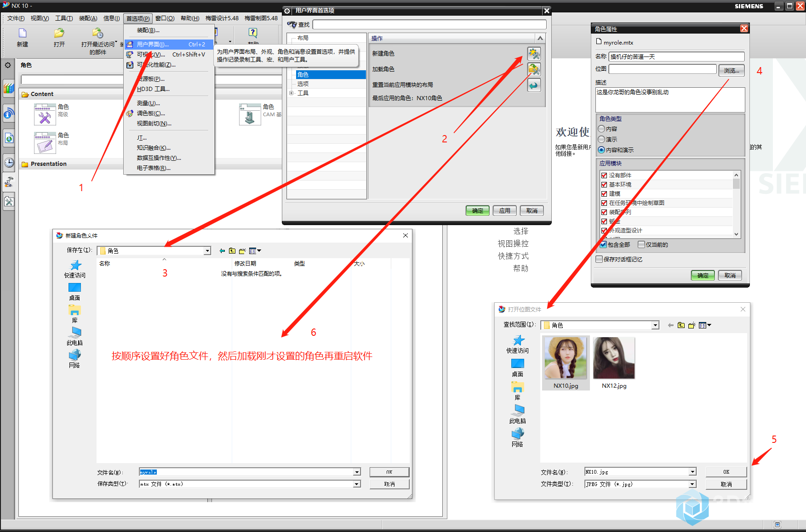Click back arrow in 新建角色文件 dialog

click(223, 251)
